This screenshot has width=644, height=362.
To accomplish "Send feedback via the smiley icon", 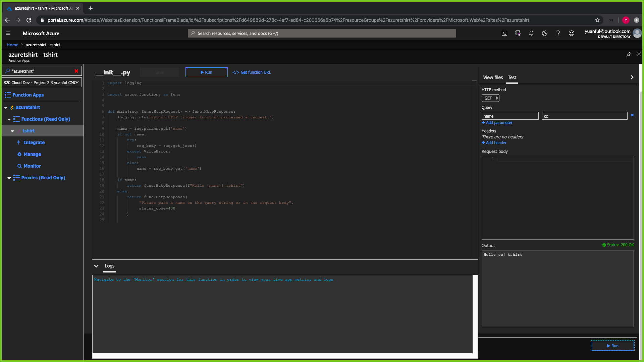I will [x=571, y=33].
